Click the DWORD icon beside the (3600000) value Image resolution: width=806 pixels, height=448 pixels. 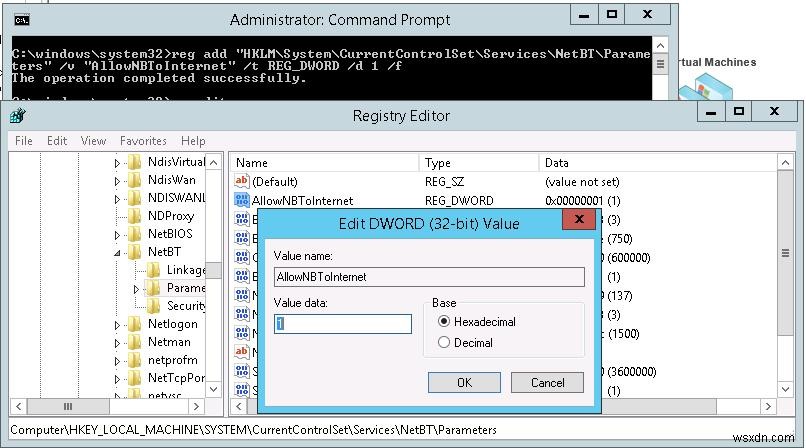point(242,371)
